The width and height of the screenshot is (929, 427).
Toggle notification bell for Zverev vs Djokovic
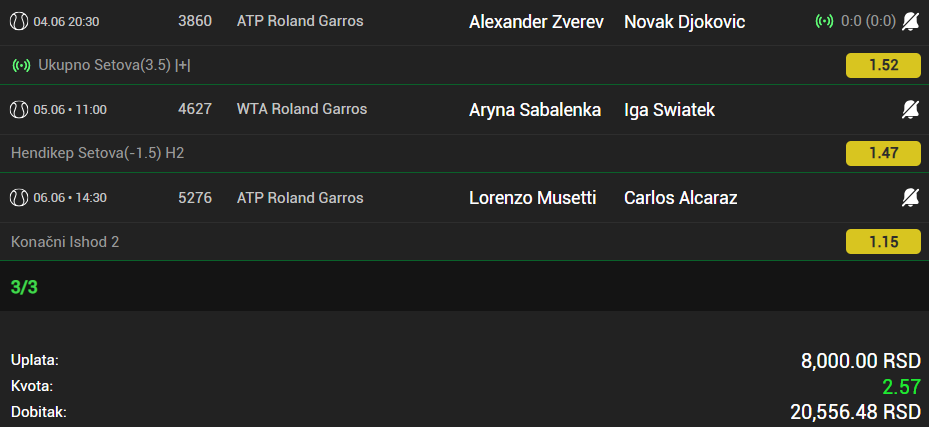[911, 22]
